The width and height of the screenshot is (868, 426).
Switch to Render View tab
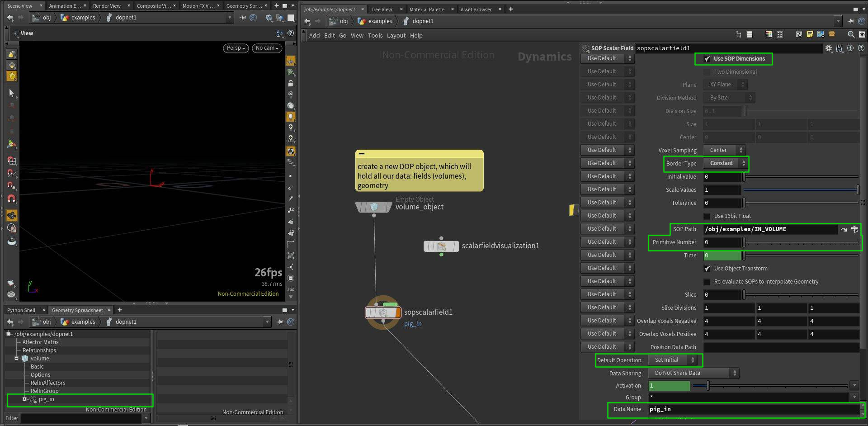coord(107,6)
